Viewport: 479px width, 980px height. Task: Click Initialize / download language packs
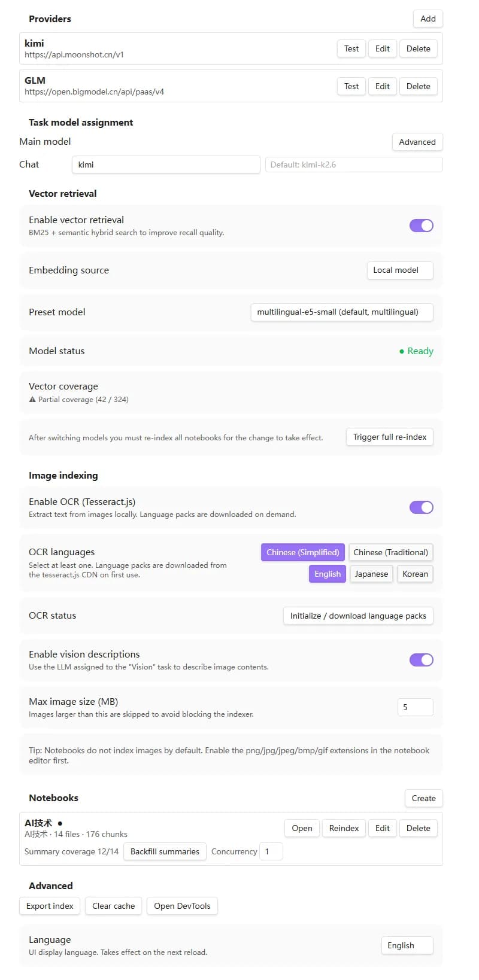(358, 616)
